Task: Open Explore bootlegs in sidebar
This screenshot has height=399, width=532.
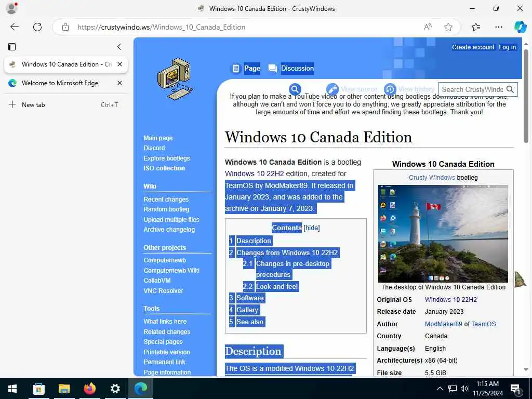Action: (167, 158)
